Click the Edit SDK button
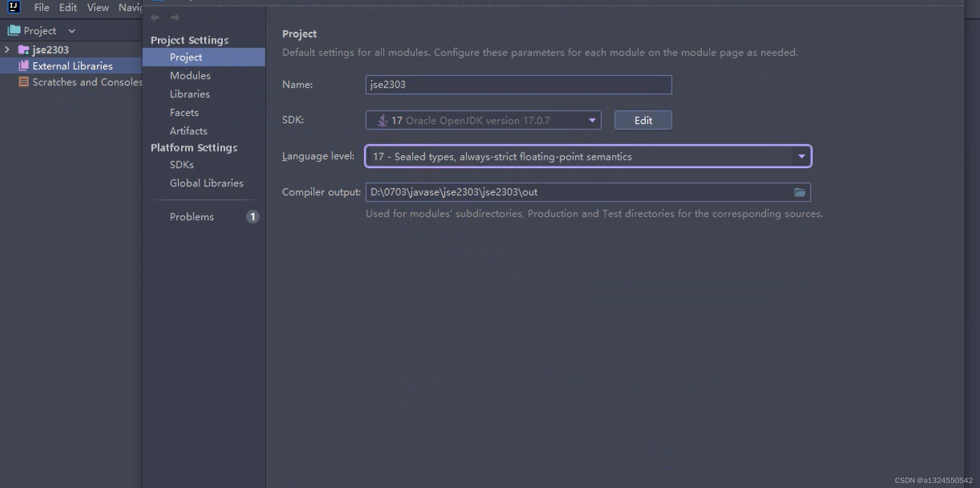 point(643,120)
